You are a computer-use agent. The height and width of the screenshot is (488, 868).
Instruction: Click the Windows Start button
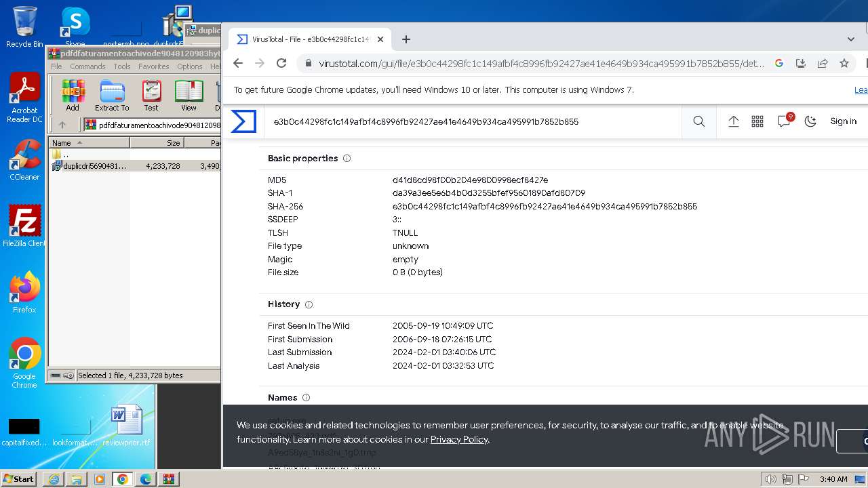click(x=18, y=479)
